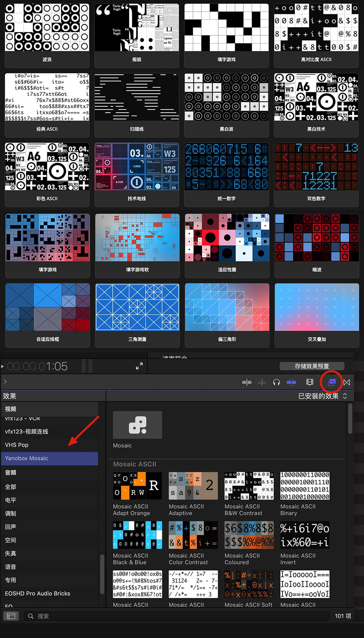This screenshot has height=638, width=364.
Task: Click the effects list vertical scrollbar
Action: click(350, 419)
